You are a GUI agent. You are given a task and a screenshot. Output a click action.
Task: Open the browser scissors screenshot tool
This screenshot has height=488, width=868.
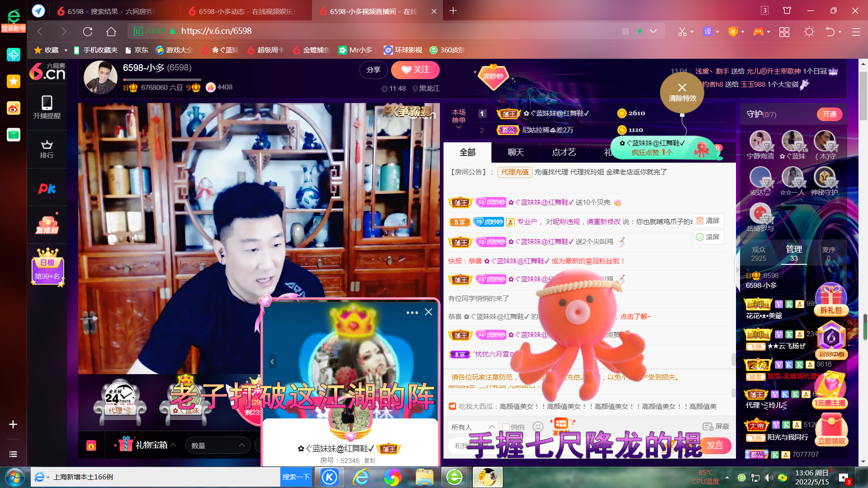pyautogui.click(x=682, y=32)
